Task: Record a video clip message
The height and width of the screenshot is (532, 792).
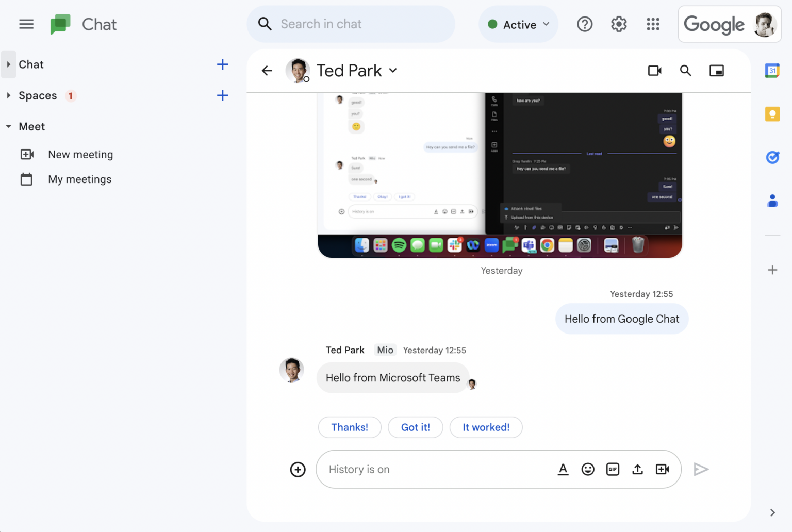Action: pyautogui.click(x=663, y=469)
